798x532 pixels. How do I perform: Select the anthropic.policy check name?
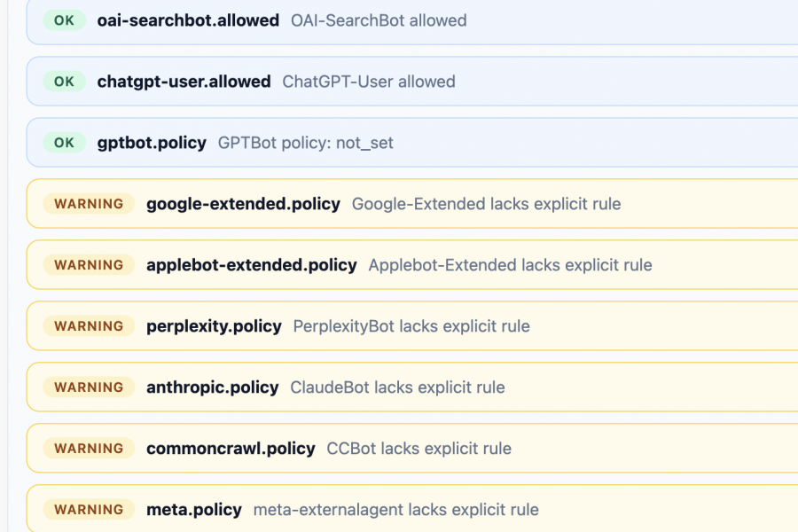(x=213, y=387)
